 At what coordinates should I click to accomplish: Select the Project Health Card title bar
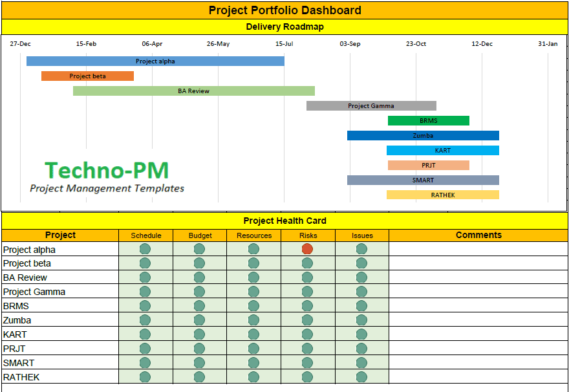point(284,221)
